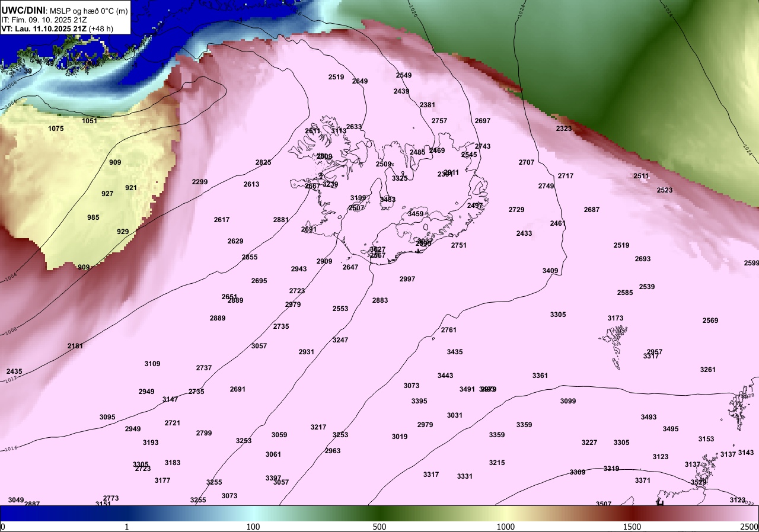
Task: Click the height value 3173
Action: click(616, 318)
